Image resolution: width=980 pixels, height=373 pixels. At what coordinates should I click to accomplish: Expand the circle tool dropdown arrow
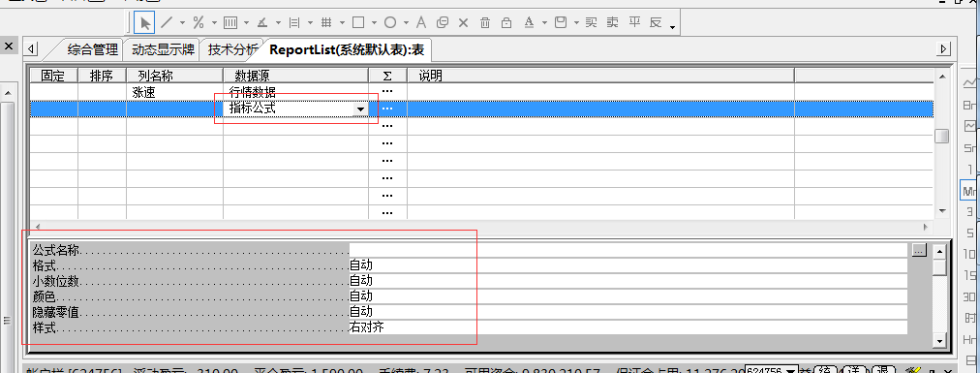point(407,23)
